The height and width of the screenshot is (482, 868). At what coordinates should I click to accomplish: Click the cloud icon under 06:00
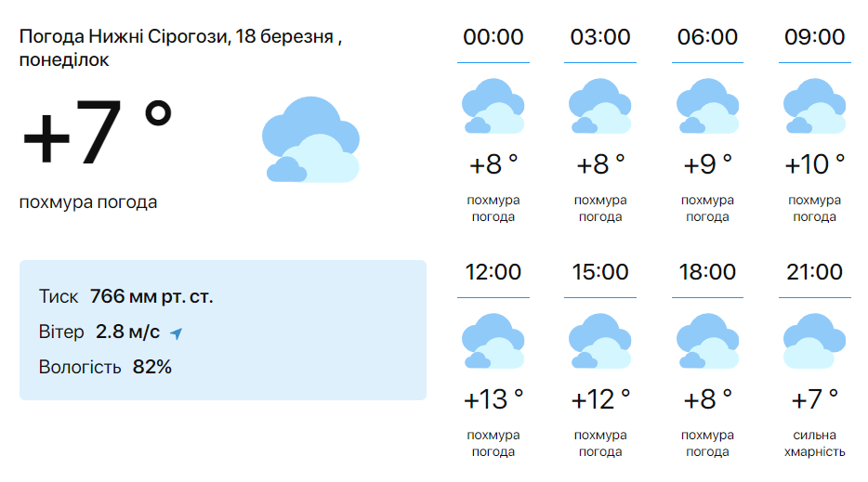click(x=707, y=106)
